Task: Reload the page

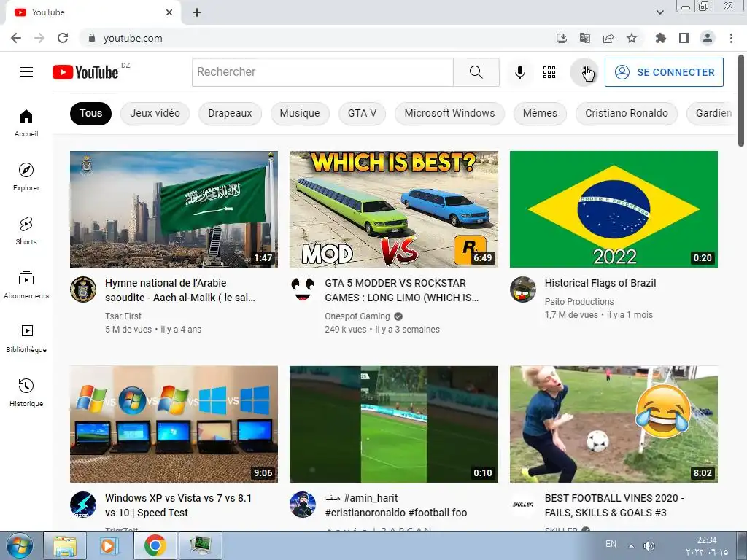Action: click(x=63, y=38)
